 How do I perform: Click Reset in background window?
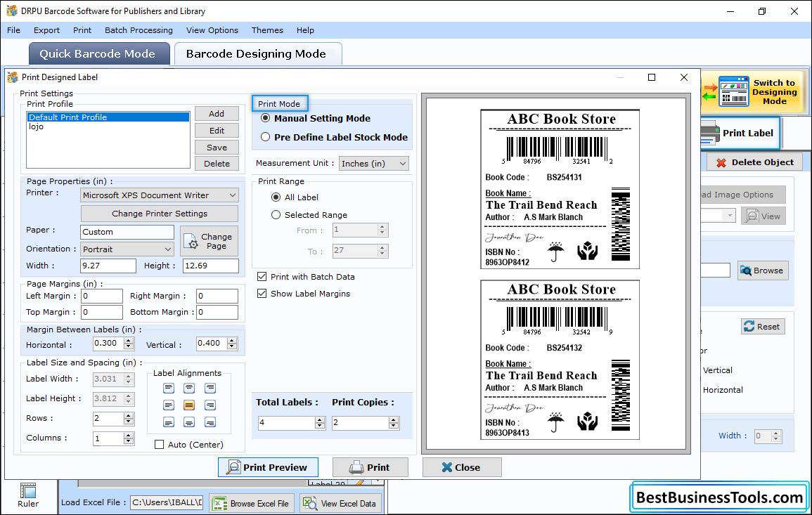[x=762, y=327]
